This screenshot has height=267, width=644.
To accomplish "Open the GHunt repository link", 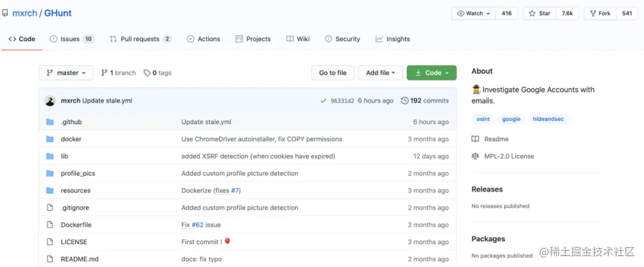I will click(x=58, y=13).
